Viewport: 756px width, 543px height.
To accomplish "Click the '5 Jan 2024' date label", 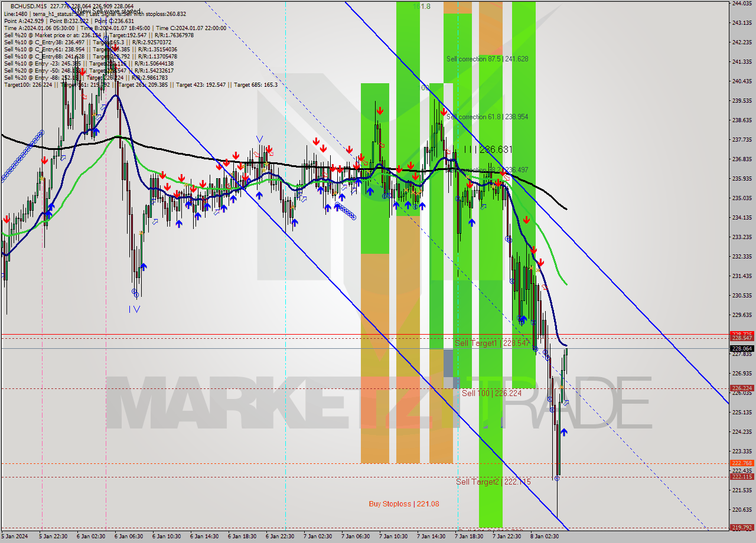I will (x=15, y=537).
